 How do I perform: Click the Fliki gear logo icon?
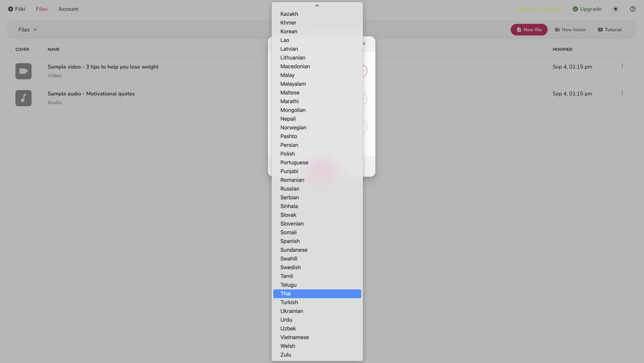(x=10, y=9)
